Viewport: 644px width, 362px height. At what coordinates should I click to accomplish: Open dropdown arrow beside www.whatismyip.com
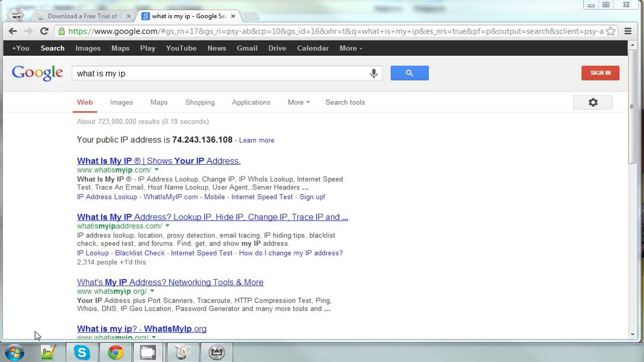(x=156, y=170)
